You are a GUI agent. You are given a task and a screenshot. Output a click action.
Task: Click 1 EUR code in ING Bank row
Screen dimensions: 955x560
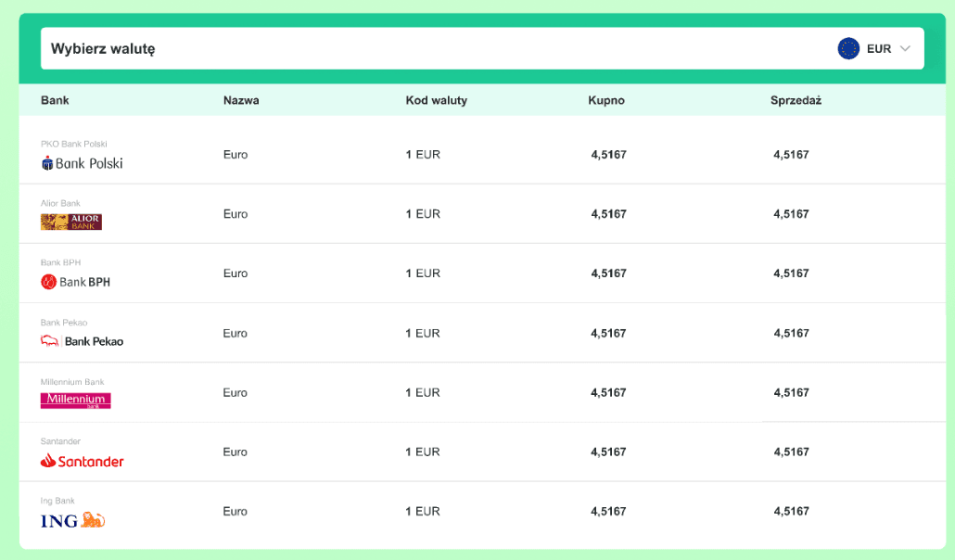[423, 512]
